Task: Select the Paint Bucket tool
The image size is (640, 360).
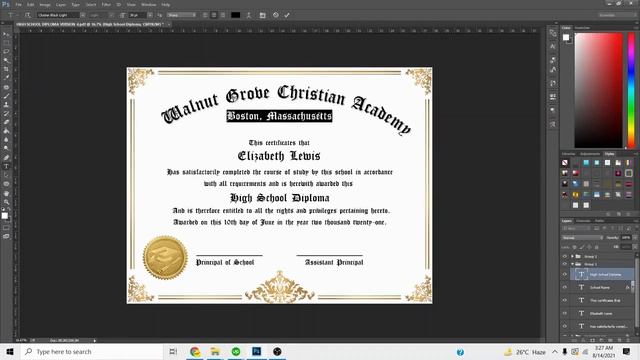Action: point(6,131)
